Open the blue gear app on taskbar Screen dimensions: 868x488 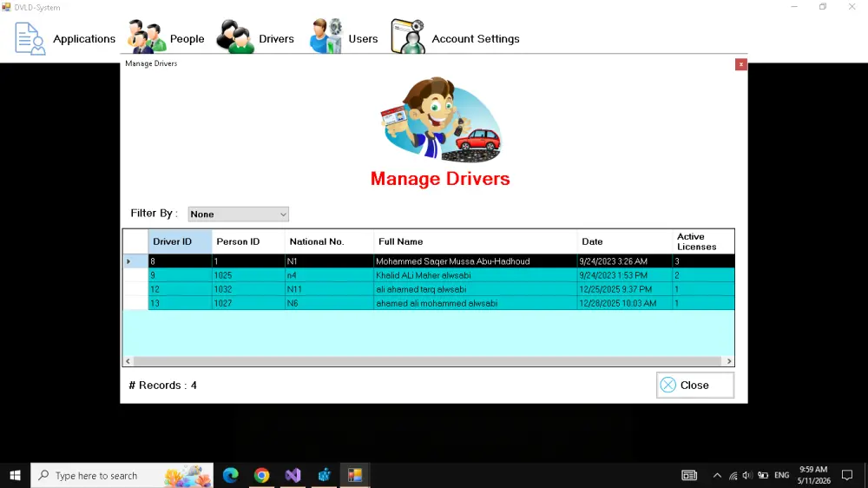click(325, 475)
